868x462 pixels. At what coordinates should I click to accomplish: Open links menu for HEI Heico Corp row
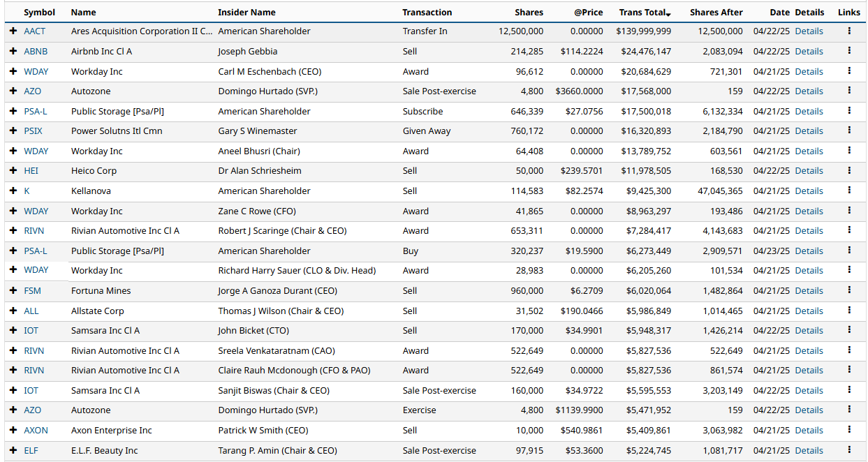(x=849, y=170)
